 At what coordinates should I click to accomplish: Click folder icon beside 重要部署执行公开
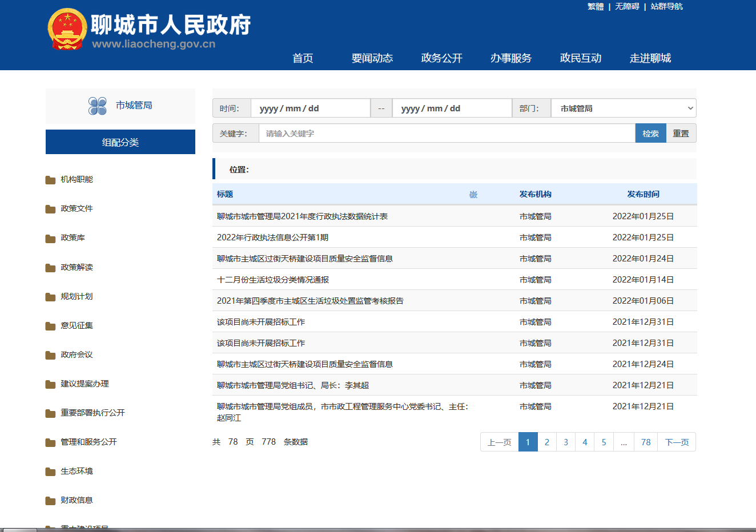tap(50, 413)
